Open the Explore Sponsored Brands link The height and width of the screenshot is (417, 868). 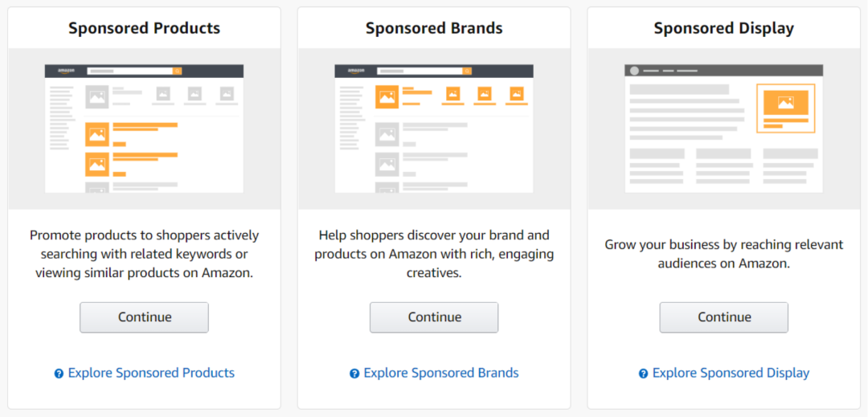(x=441, y=374)
